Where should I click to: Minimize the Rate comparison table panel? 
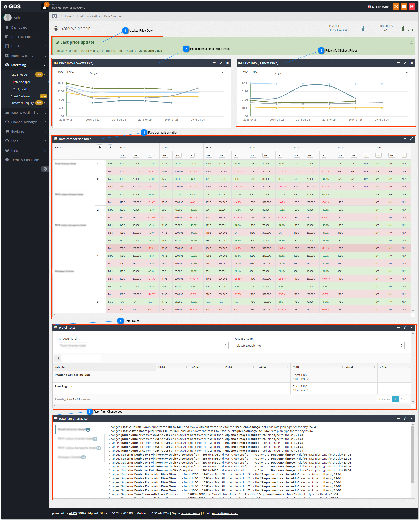405,139
